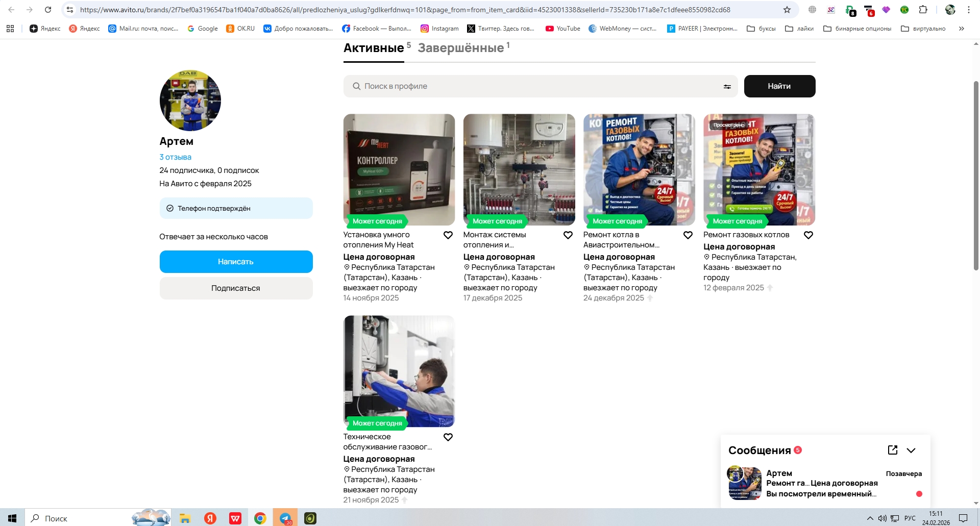This screenshot has height=526, width=980.
Task: Select the Активные tab
Action: (x=374, y=48)
